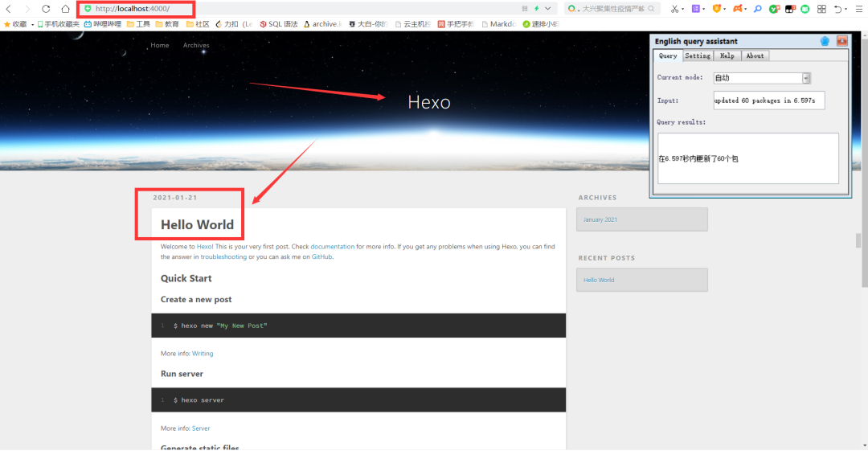
Task: Switch to the About tab
Action: 755,56
